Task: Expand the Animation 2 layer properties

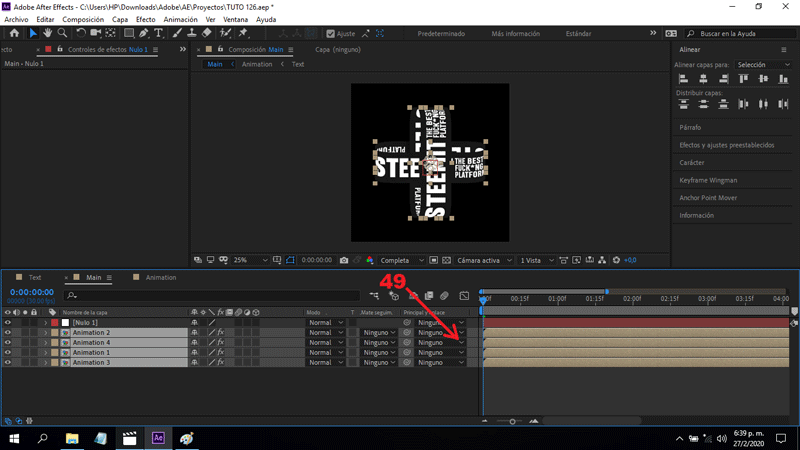Action: [45, 333]
